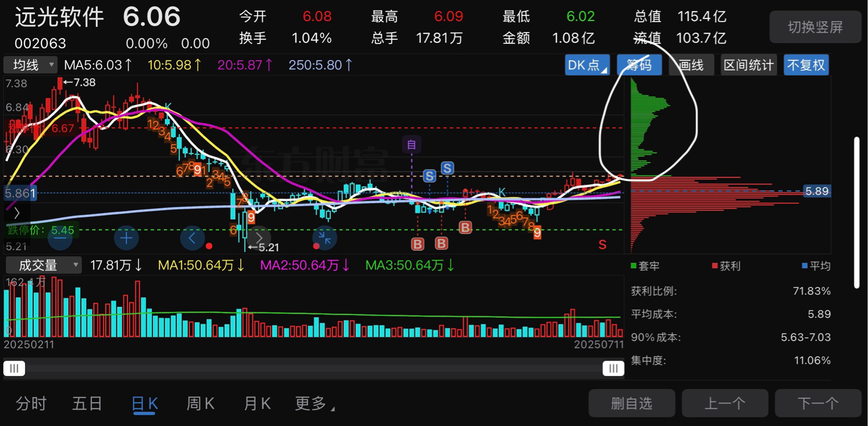This screenshot has width=868, height=426.
Task: Grab the left handle of the range slider
Action: click(14, 368)
